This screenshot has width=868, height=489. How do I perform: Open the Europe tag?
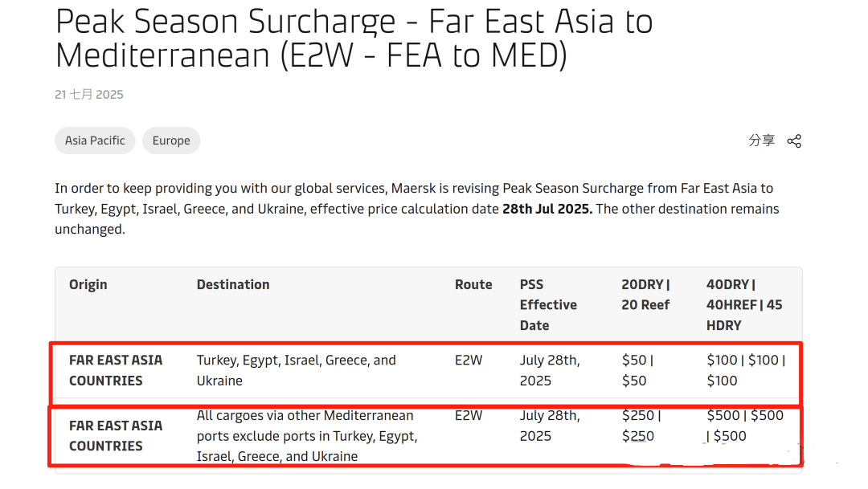(171, 141)
